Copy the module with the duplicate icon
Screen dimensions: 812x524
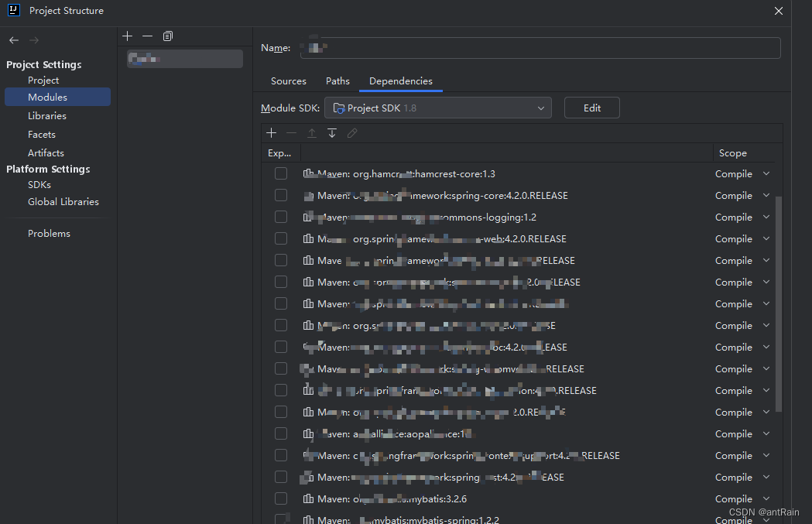[168, 36]
